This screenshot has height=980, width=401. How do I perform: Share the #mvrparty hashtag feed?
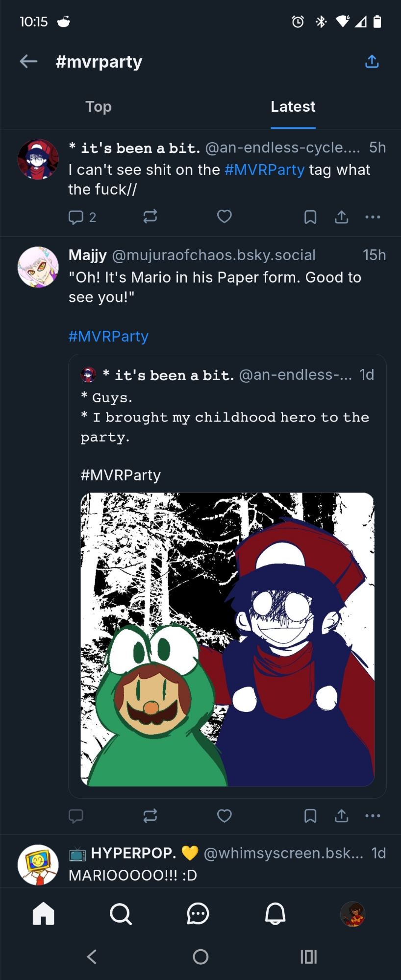point(372,61)
